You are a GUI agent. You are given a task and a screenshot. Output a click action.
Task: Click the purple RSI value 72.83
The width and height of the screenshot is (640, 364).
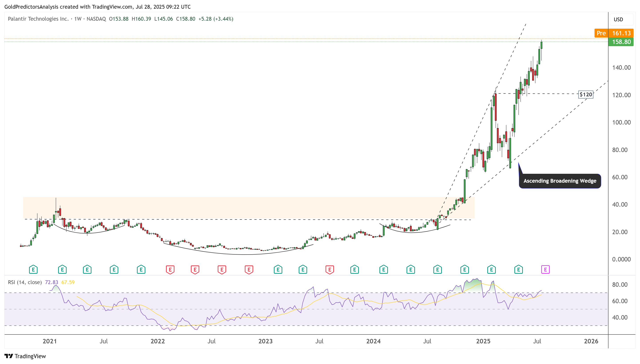coord(51,282)
